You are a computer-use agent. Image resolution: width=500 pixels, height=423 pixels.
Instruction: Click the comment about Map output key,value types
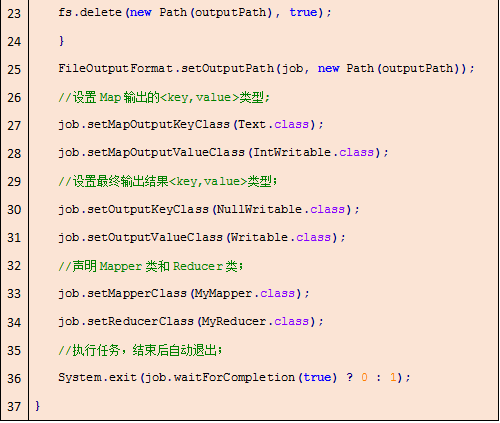pos(164,97)
